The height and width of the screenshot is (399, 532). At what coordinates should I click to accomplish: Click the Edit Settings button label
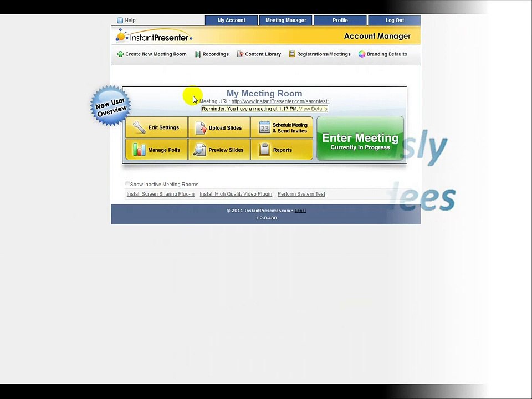coord(163,127)
